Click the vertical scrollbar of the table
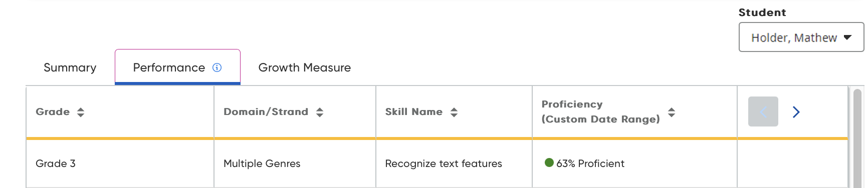The width and height of the screenshot is (868, 188). 857,137
